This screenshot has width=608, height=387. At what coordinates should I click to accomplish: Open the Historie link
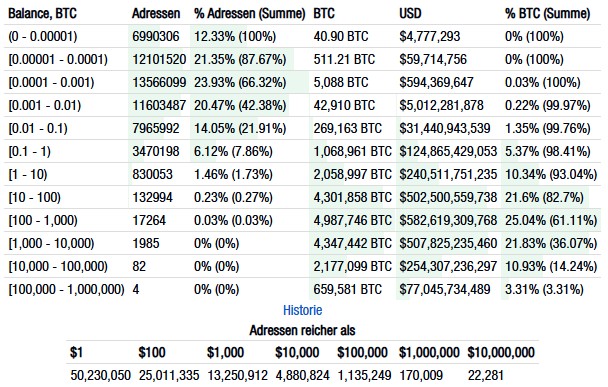pyautogui.click(x=302, y=310)
